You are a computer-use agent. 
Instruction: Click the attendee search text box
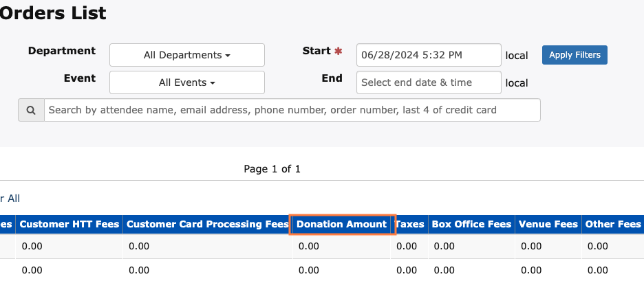(292, 110)
